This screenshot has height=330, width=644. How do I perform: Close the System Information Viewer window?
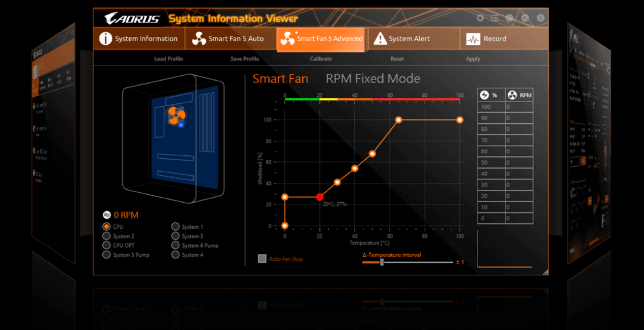(x=540, y=18)
